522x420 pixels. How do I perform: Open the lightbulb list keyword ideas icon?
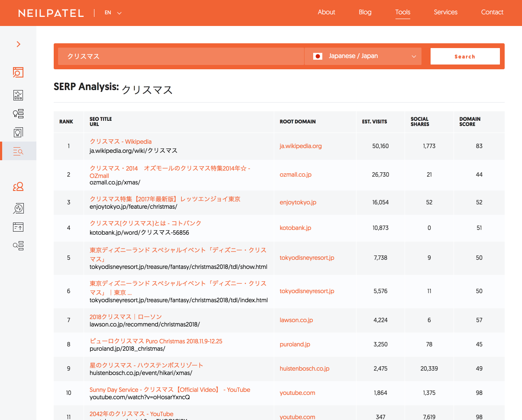tap(18, 114)
